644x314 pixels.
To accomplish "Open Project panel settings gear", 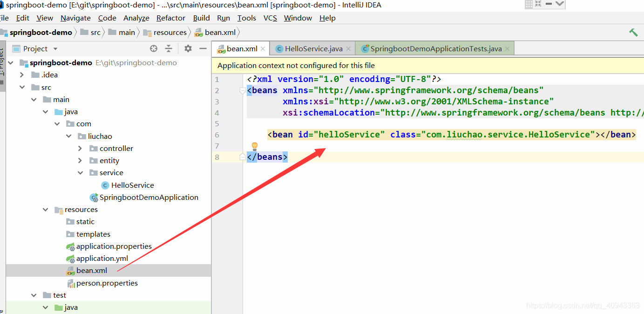I will pyautogui.click(x=188, y=48).
